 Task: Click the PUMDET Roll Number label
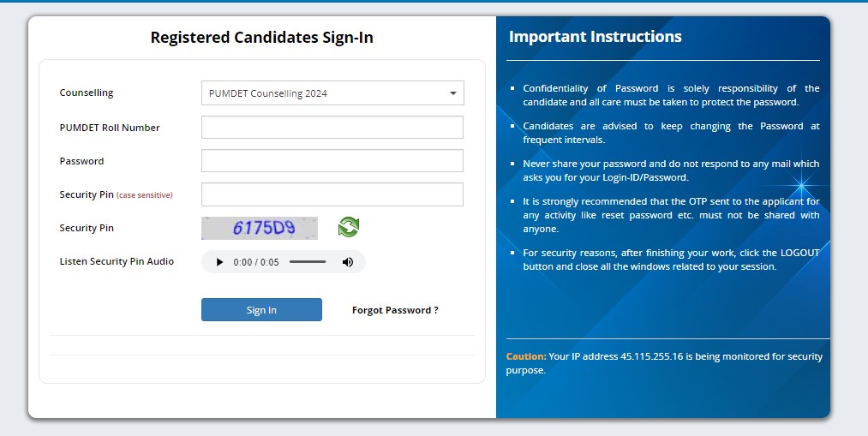pos(110,128)
